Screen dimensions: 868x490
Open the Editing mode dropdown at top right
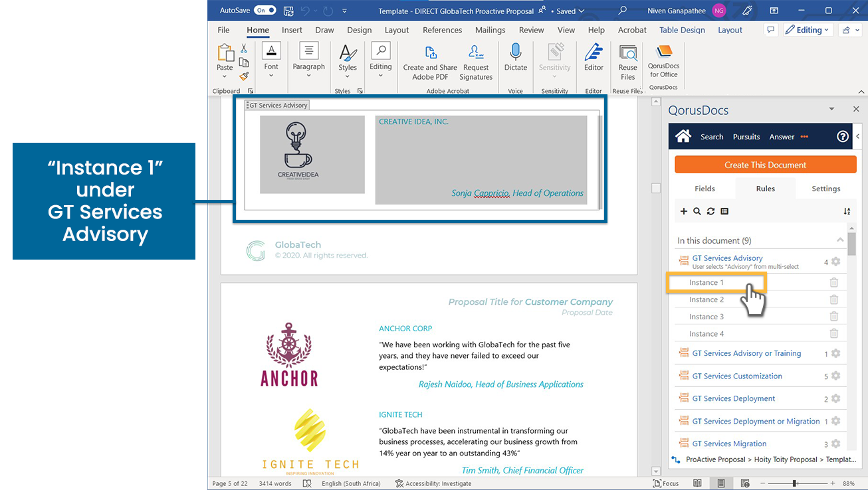click(x=808, y=30)
